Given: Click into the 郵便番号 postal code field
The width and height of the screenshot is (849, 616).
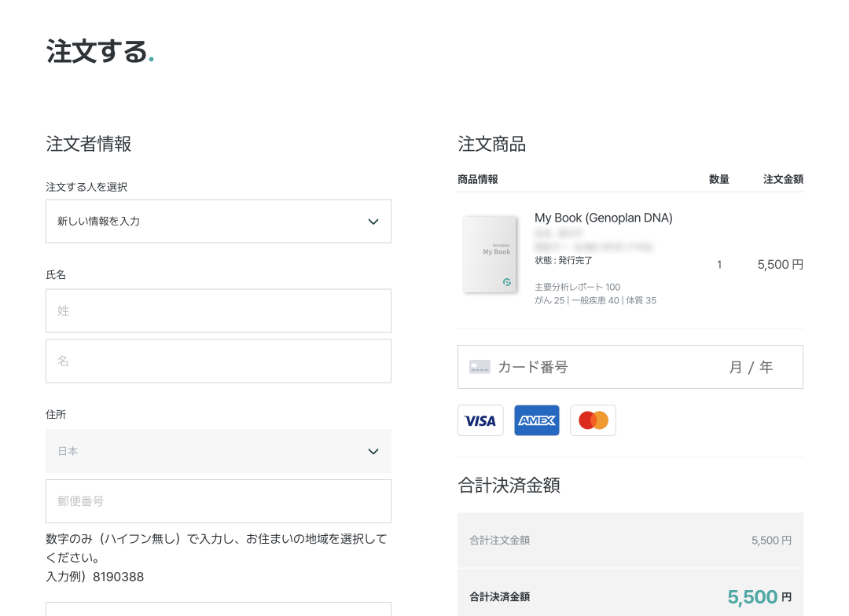Looking at the screenshot, I should coord(218,501).
